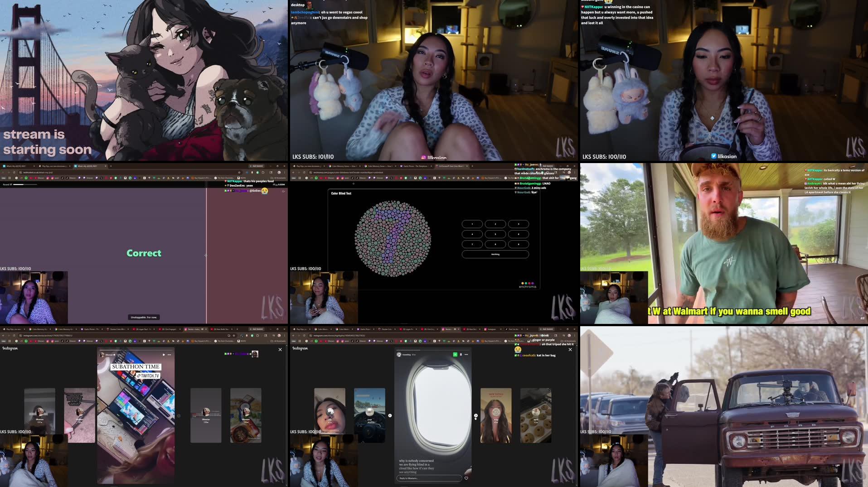
Task: Mute the Instagram story audio
Action: (455, 354)
